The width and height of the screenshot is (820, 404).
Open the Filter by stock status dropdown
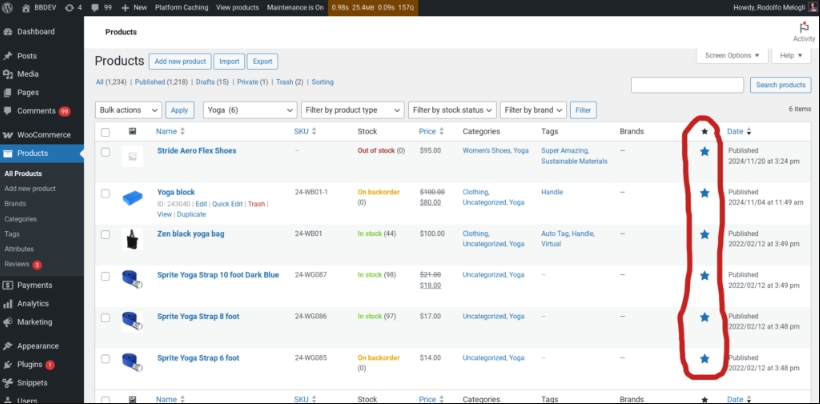(x=452, y=110)
